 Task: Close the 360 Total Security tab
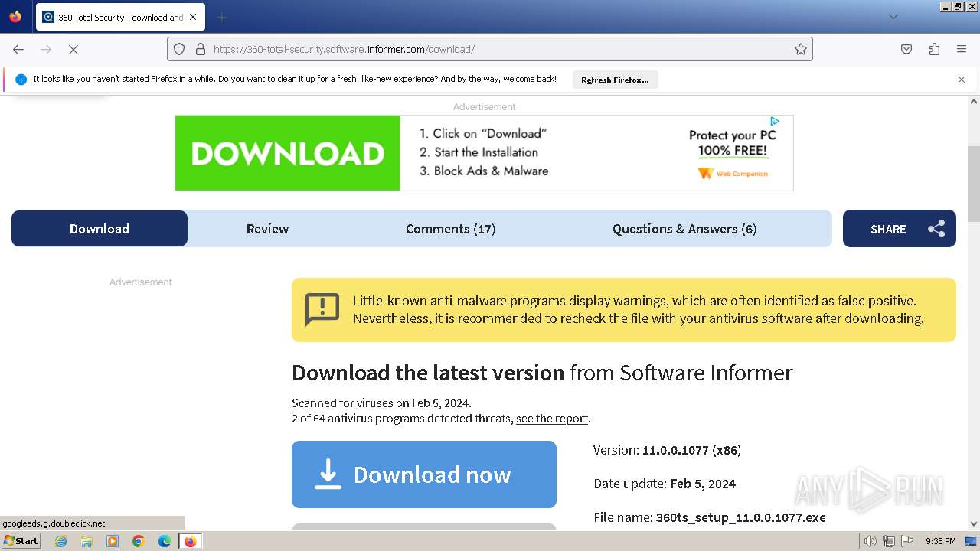(x=193, y=17)
